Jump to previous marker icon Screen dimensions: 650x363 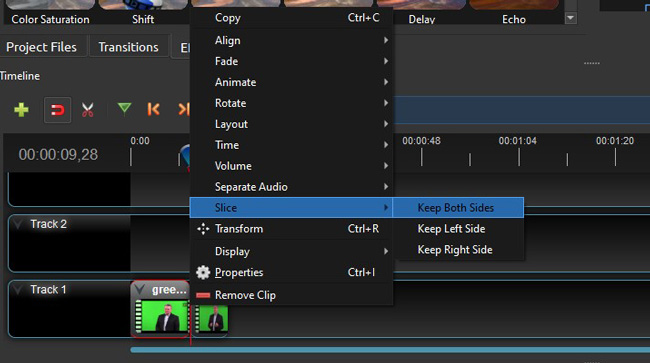coord(153,109)
